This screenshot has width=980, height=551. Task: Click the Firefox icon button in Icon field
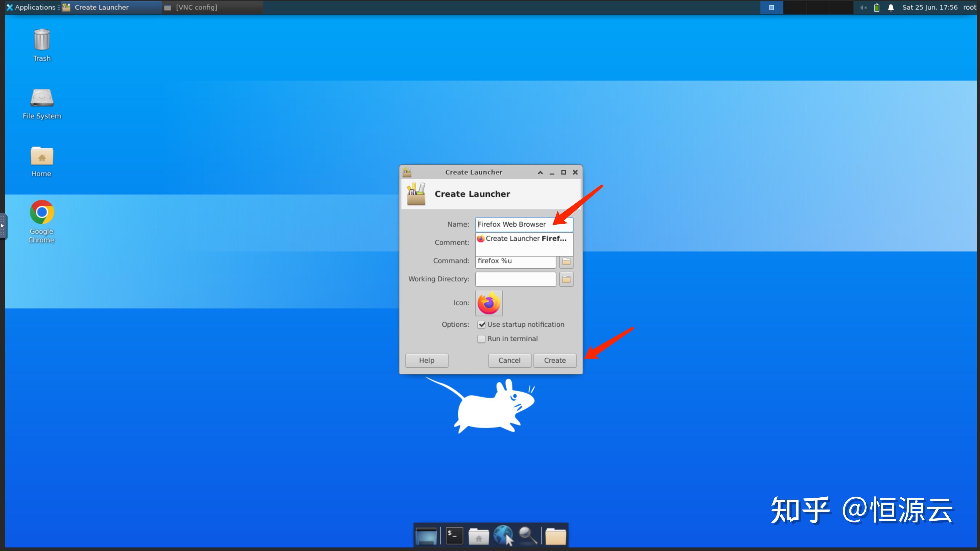pos(488,303)
